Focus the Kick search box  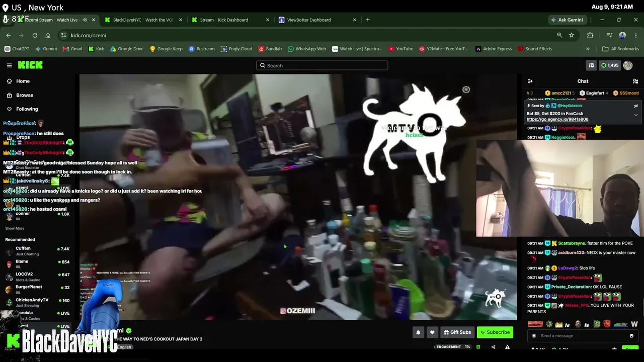click(322, 65)
